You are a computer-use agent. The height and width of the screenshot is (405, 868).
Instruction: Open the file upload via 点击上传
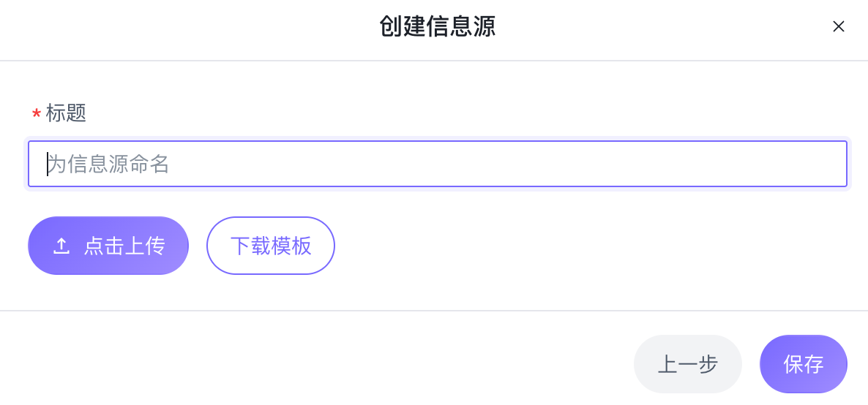tap(108, 246)
